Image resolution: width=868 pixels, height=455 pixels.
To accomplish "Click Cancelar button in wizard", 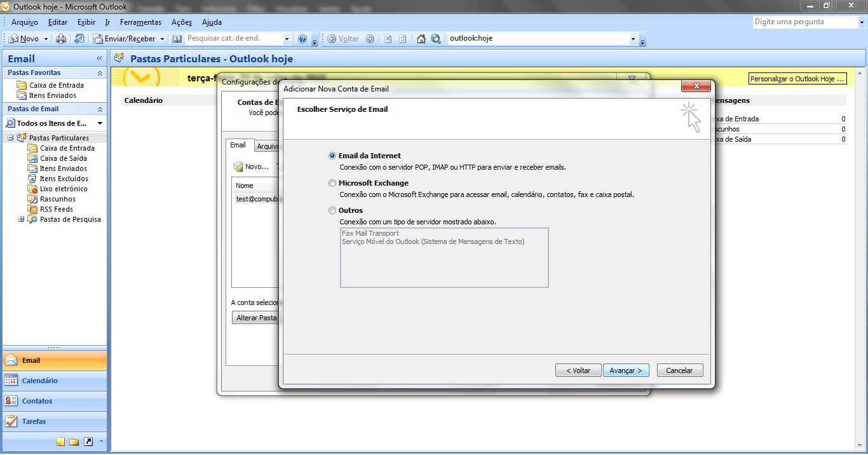I will click(679, 370).
